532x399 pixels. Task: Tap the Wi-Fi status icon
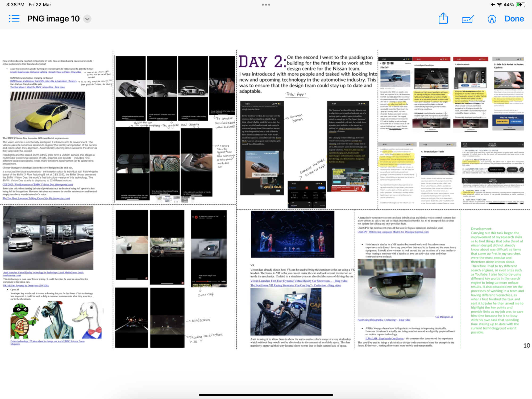point(499,5)
